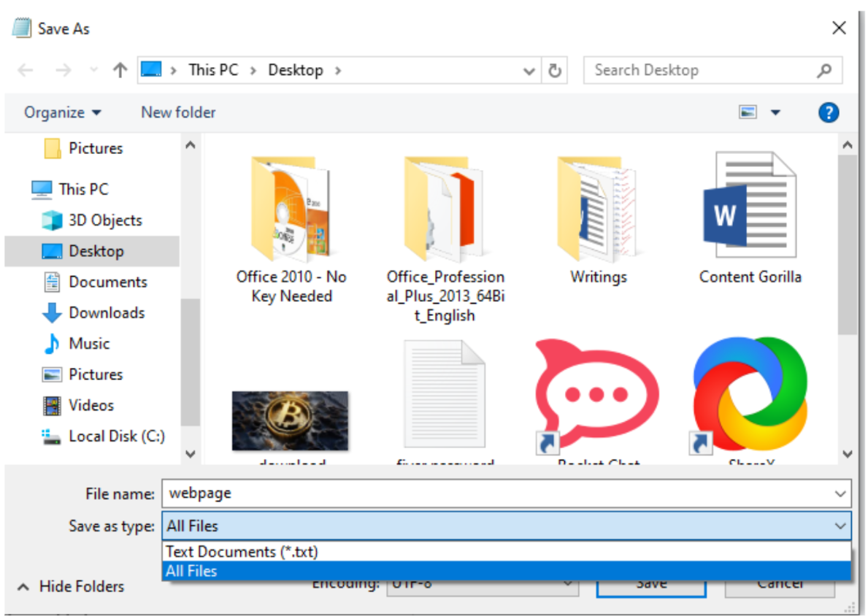Screen dimensions: 868x616
Task: Click the search magnifier icon
Action: pyautogui.click(x=823, y=70)
